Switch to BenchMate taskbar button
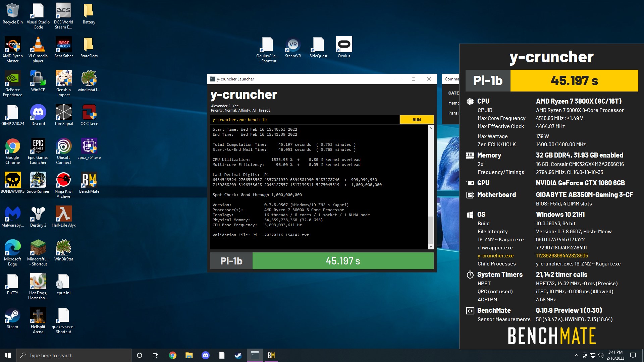644x362 pixels. pyautogui.click(x=271, y=355)
